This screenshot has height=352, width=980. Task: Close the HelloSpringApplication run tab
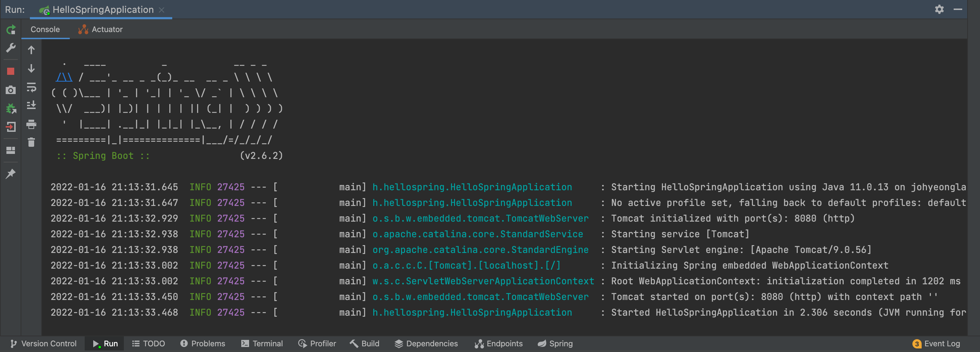(x=162, y=10)
